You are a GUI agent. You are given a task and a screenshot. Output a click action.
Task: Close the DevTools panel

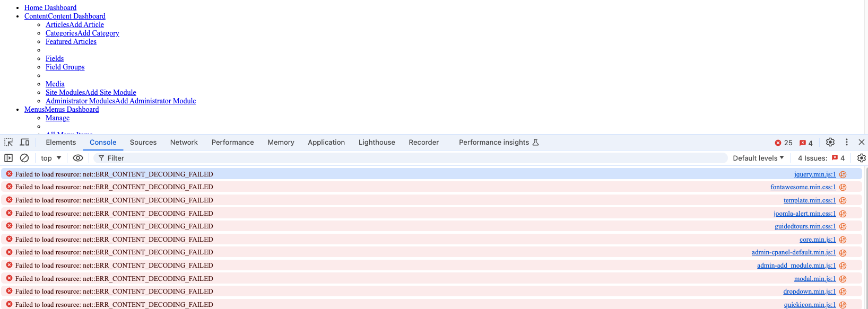(862, 142)
